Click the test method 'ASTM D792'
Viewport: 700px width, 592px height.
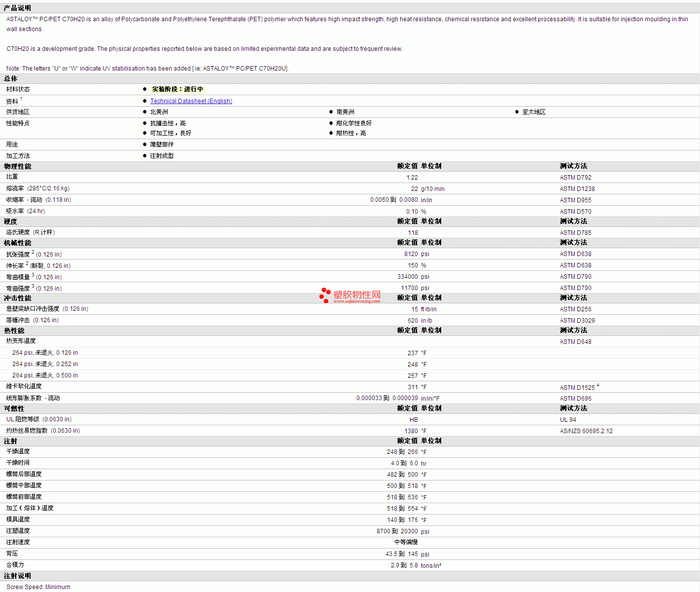(576, 178)
